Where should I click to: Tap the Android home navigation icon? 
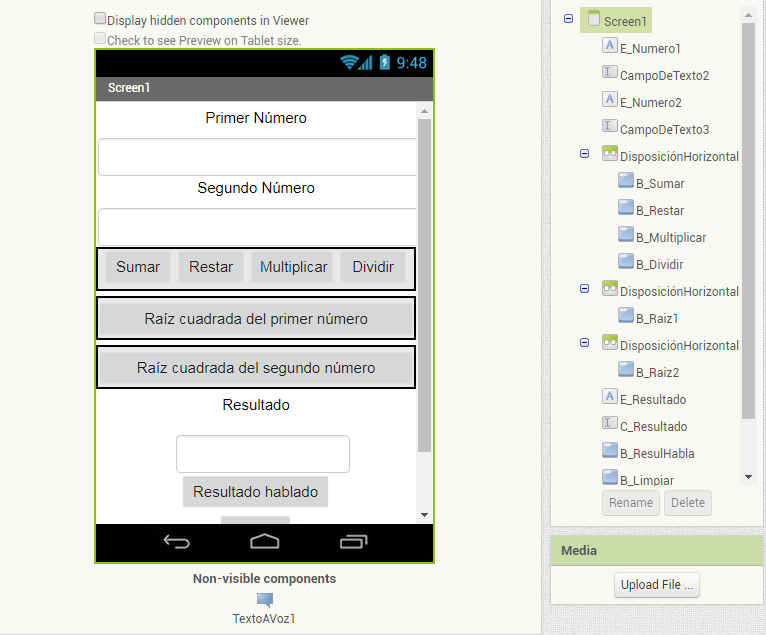[264, 542]
